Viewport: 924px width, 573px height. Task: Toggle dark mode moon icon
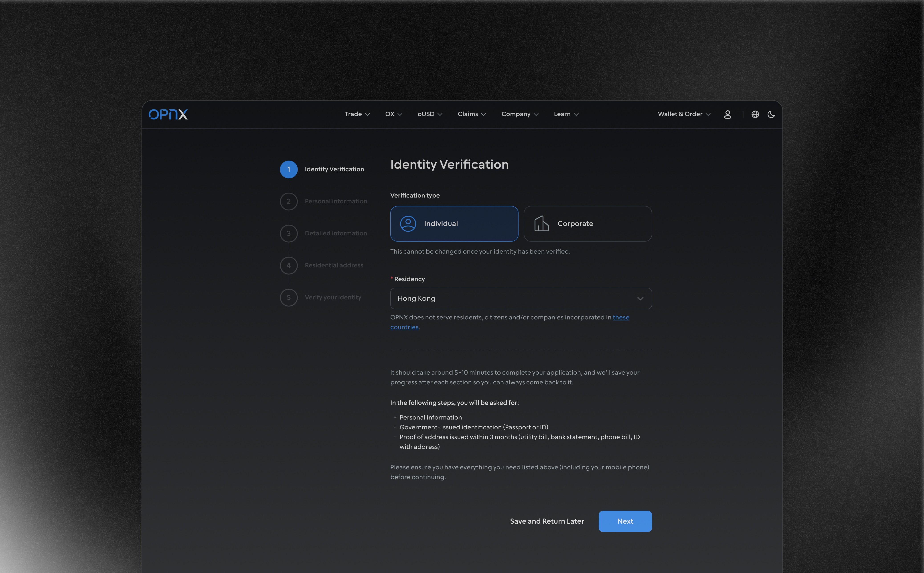point(771,114)
